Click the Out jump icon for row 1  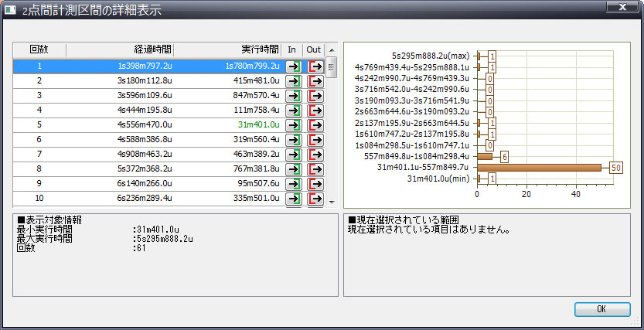click(x=315, y=66)
